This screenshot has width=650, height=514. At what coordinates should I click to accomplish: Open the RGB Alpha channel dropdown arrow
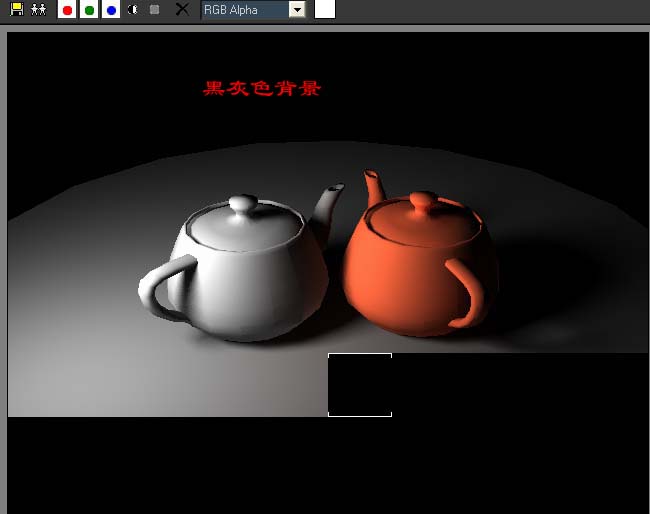(297, 10)
